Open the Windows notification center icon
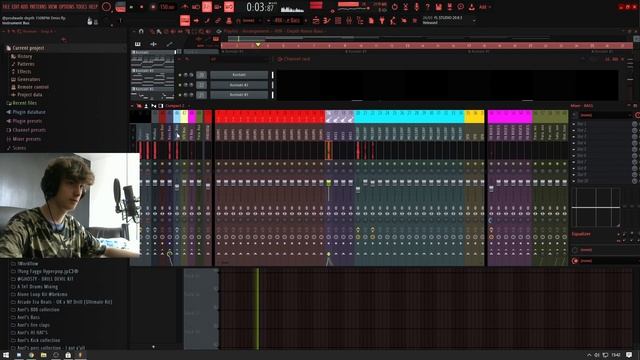 point(629,355)
